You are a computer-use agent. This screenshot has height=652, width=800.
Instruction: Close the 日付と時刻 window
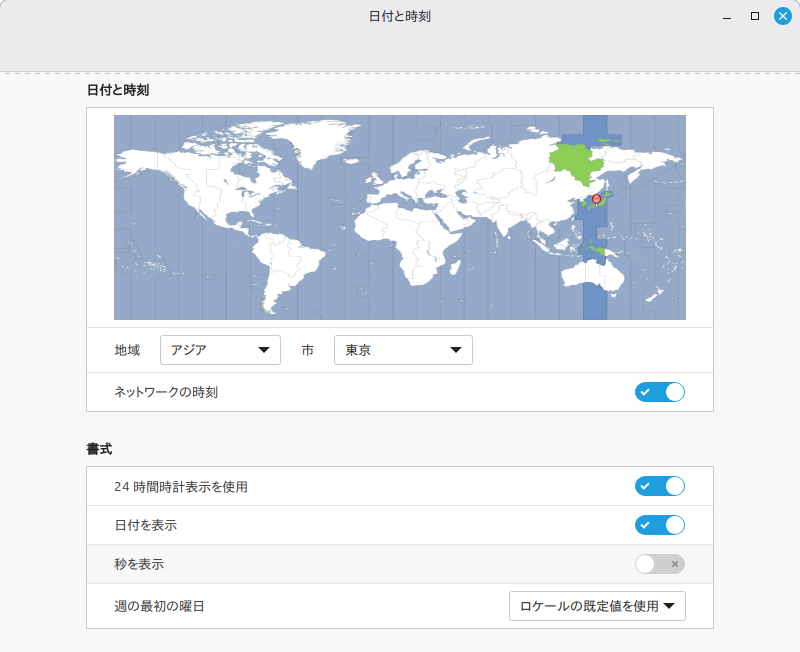(782, 16)
